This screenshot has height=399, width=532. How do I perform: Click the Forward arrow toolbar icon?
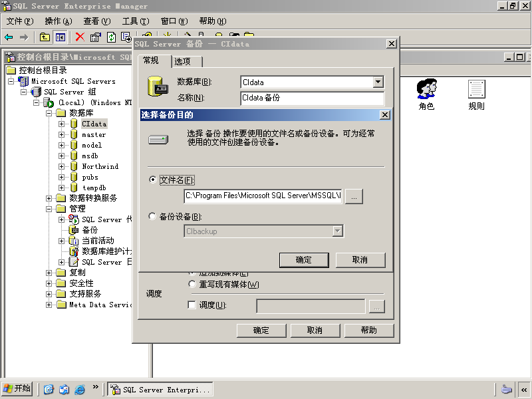[x=24, y=37]
